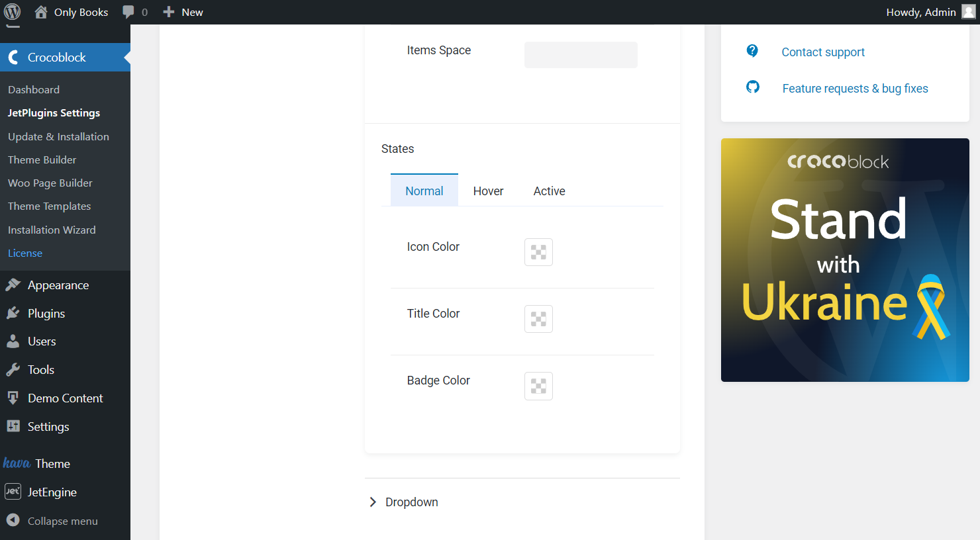This screenshot has width=980, height=540.
Task: Switch to the Hover state tab
Action: click(489, 191)
